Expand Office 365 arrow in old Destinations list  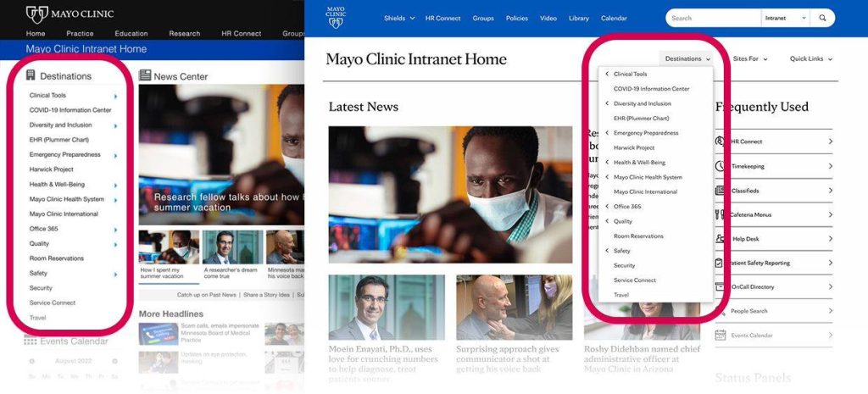(x=115, y=230)
